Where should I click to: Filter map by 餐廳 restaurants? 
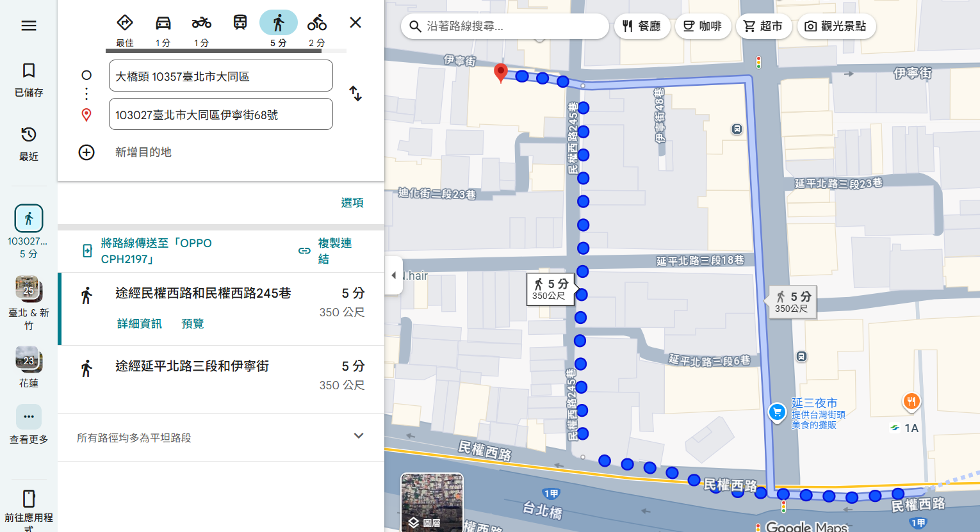[642, 26]
